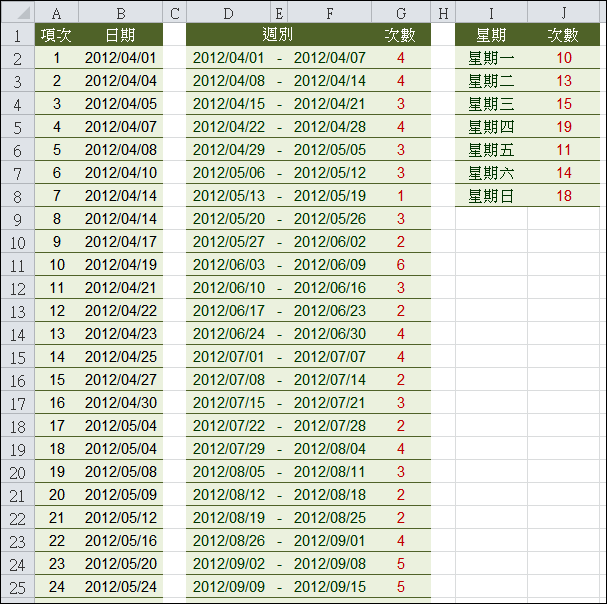Select row 1 header
This screenshot has width=607, height=604.
[x=18, y=35]
